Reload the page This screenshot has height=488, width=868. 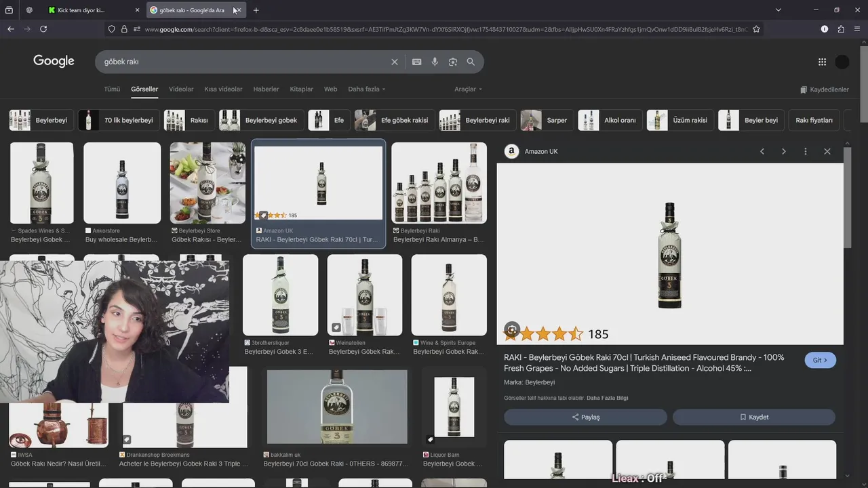tap(43, 29)
